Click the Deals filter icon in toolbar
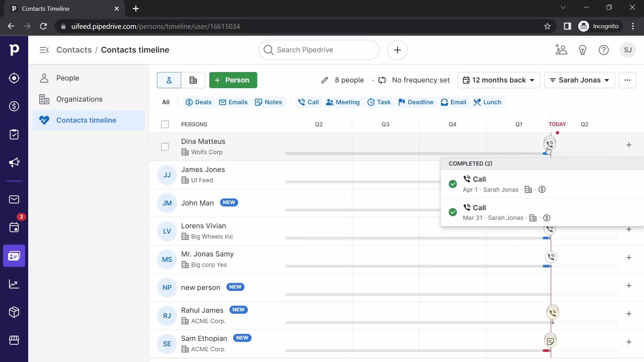Viewport: 644px width, 362px height. coord(189,102)
